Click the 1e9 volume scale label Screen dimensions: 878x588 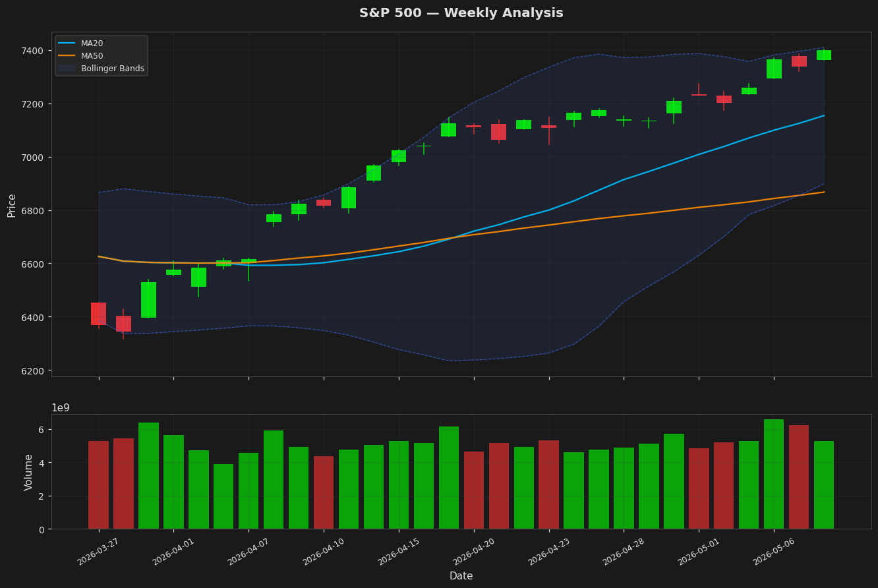tap(61, 408)
